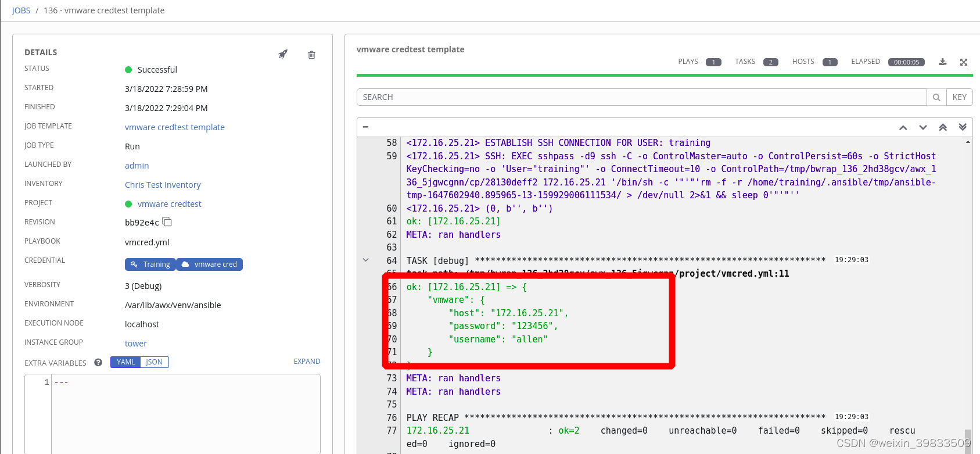Click the playbook name vmcred.yml

coord(147,242)
